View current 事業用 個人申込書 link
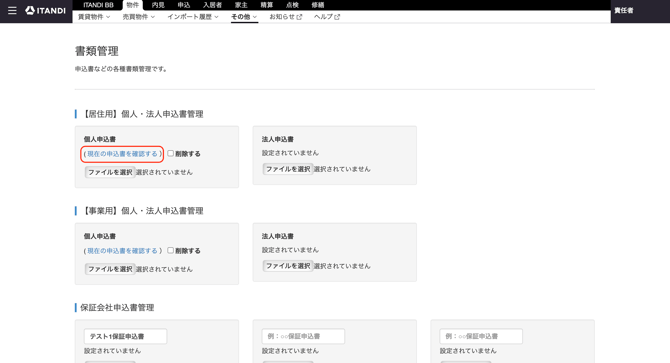This screenshot has height=363, width=670. click(122, 251)
